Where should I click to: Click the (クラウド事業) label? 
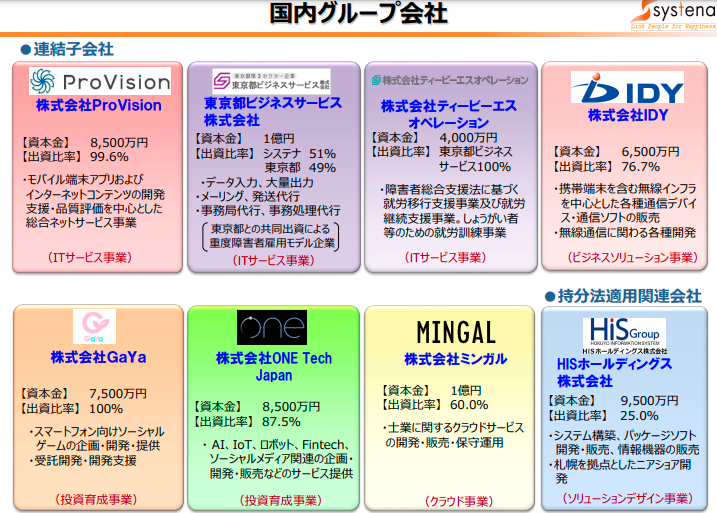[x=459, y=502]
